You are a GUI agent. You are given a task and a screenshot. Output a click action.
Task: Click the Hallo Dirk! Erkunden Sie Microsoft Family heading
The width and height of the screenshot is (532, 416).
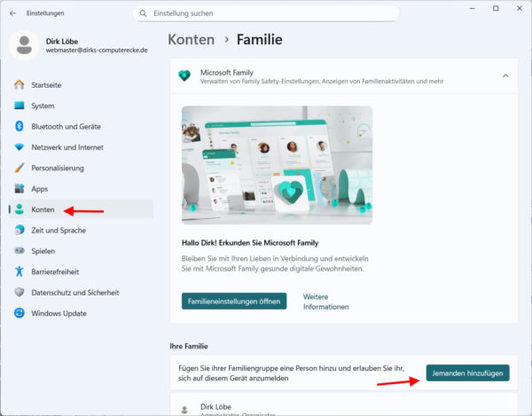coord(250,243)
